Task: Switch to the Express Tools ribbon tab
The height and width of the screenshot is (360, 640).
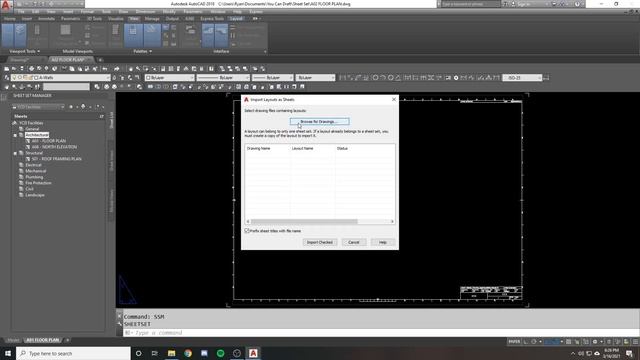Action: 212,19
